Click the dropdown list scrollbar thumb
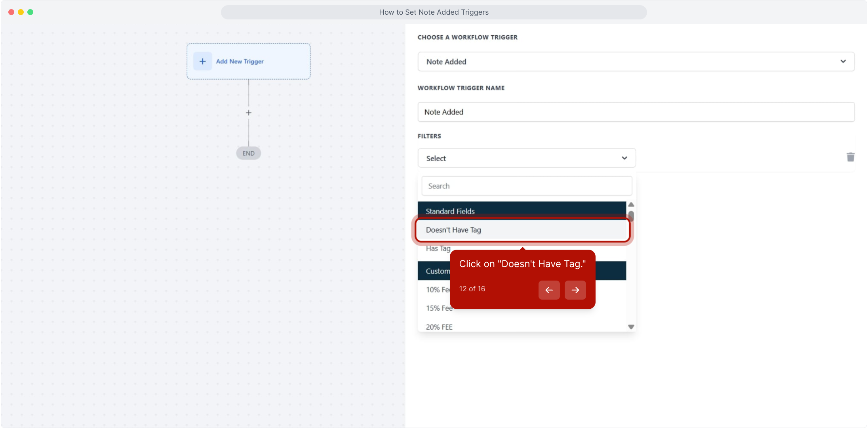This screenshot has width=868, height=428. 631,216
